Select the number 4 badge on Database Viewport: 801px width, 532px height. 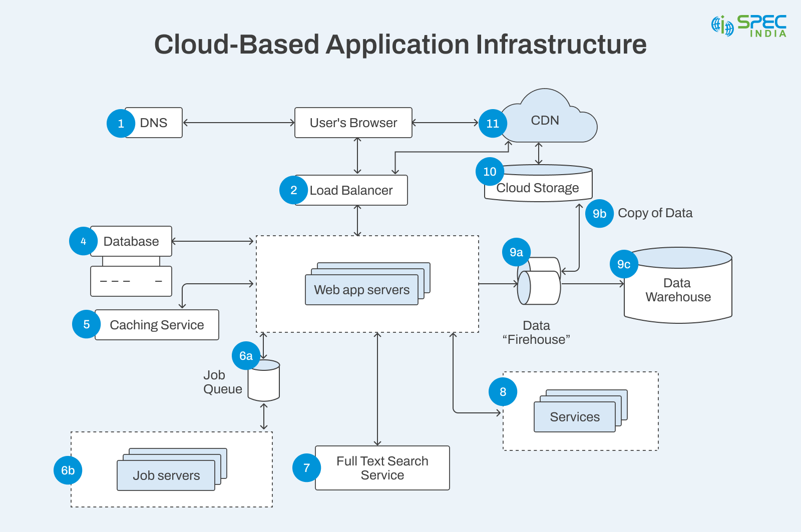[83, 241]
